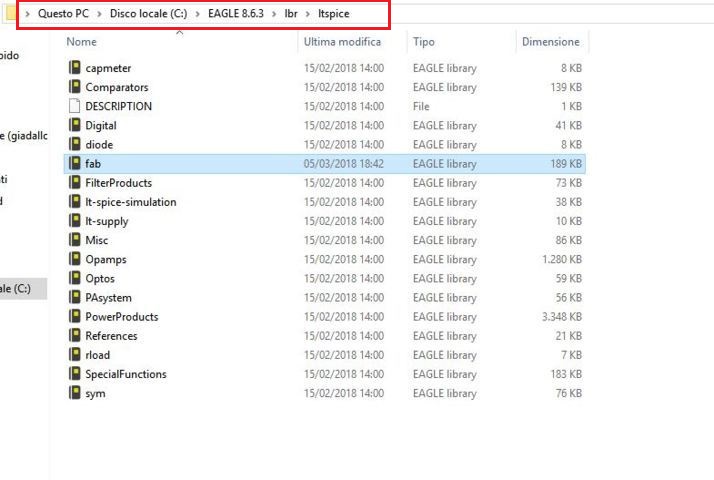Screen dimensions: 714x480
Task: Navigate to EAGLE 8.6.3 breadcrumb
Action: (236, 14)
